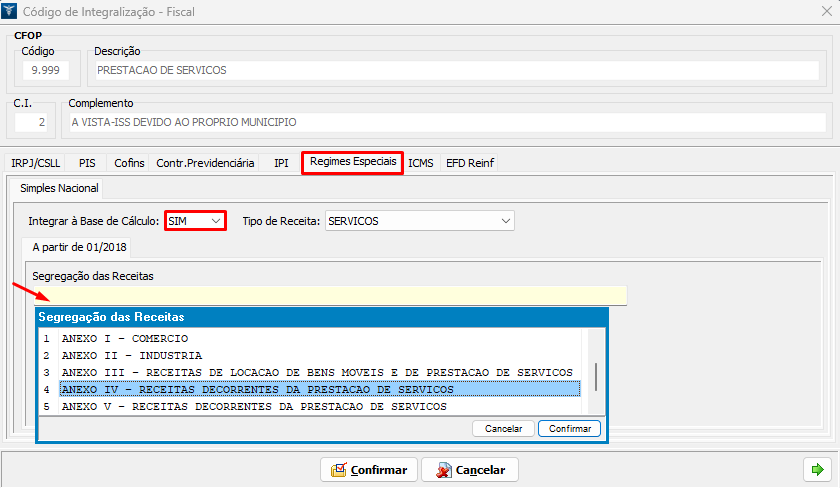Viewport: 840px width, 488px height.
Task: Switch to the IRPJ/CSLL tab
Action: click(x=35, y=163)
